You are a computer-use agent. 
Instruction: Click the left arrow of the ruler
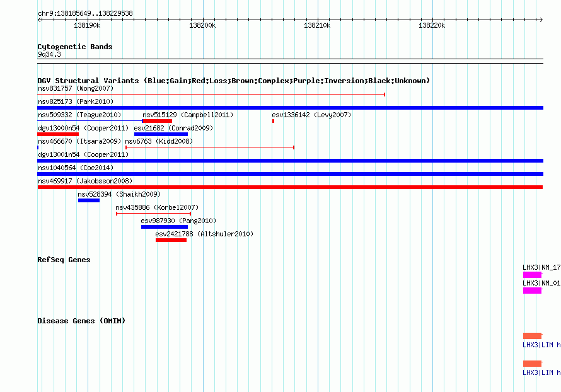(x=39, y=20)
